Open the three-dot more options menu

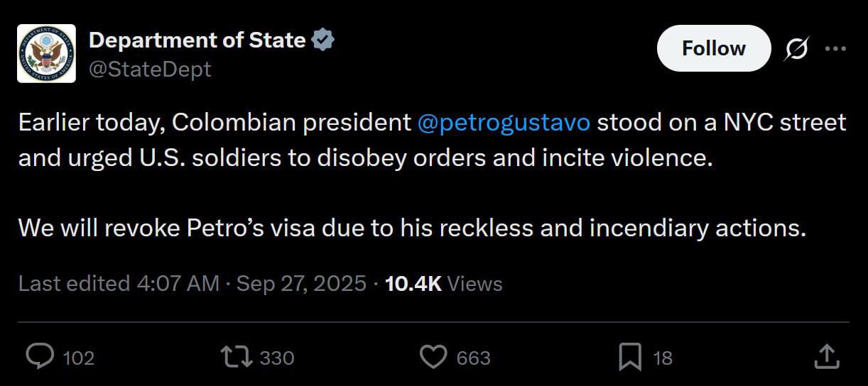point(835,49)
